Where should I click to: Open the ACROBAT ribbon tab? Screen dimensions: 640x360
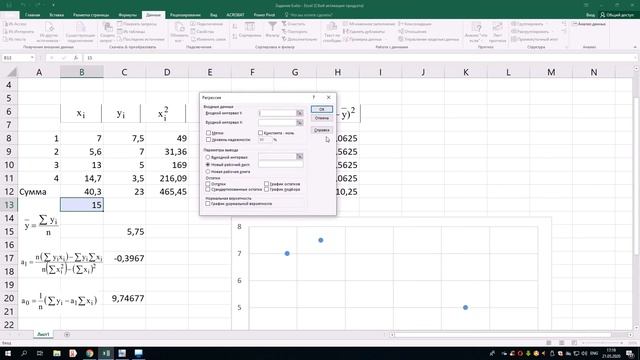pyautogui.click(x=236, y=15)
